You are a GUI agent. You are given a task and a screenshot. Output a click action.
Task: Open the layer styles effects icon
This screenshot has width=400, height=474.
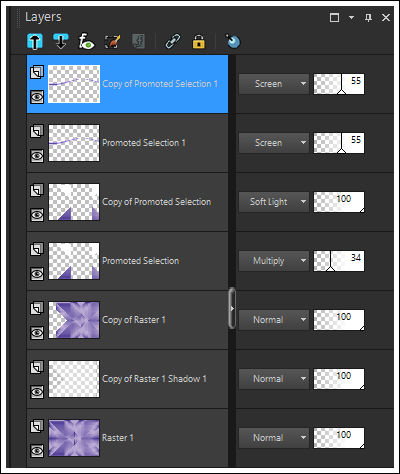coord(86,42)
